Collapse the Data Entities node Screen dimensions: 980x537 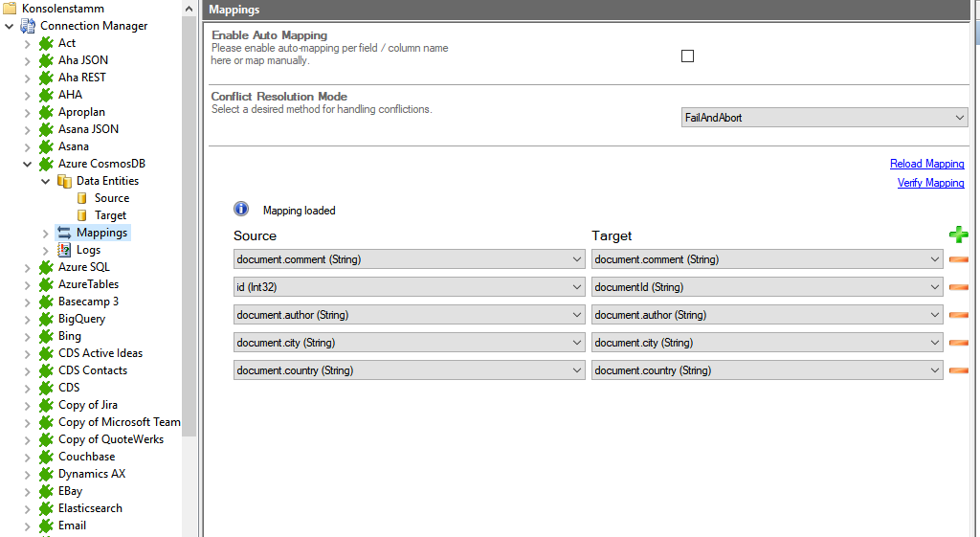click(45, 181)
